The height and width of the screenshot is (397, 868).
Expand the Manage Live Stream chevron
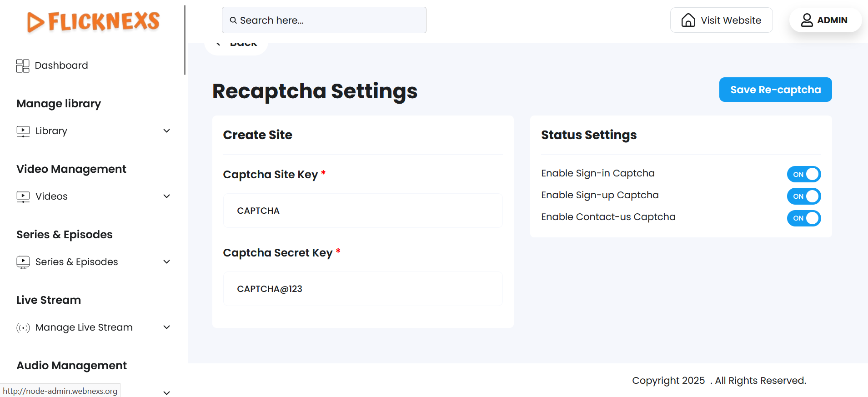(x=166, y=327)
